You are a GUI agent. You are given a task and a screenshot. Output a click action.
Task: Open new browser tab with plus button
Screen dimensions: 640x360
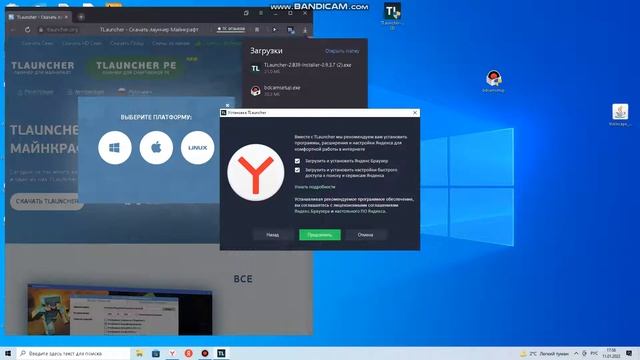pos(81,17)
